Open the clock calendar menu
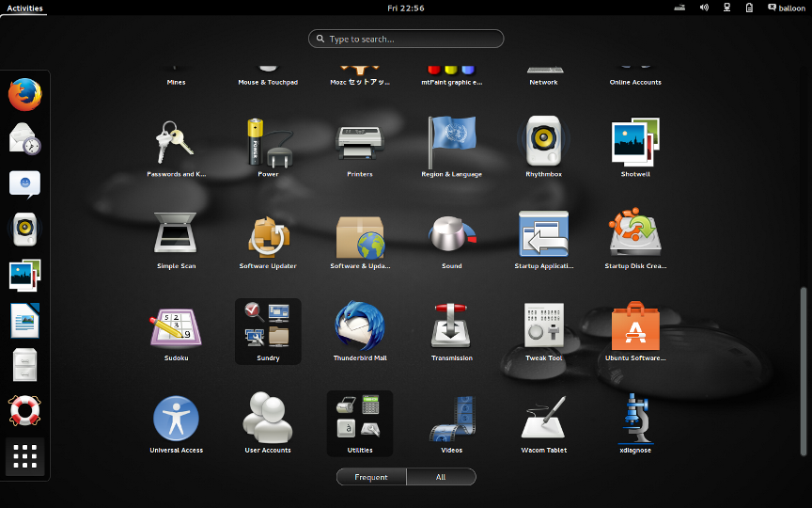This screenshot has width=812, height=508. [x=406, y=8]
